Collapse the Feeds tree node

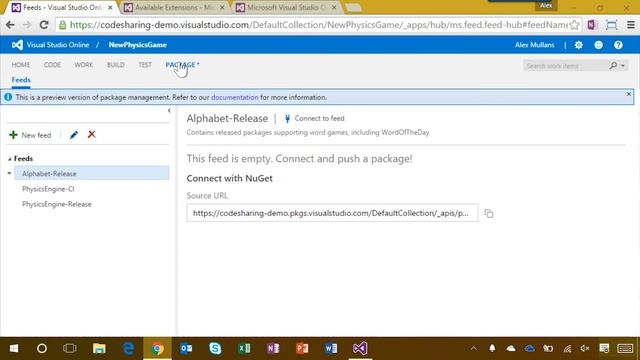9,159
